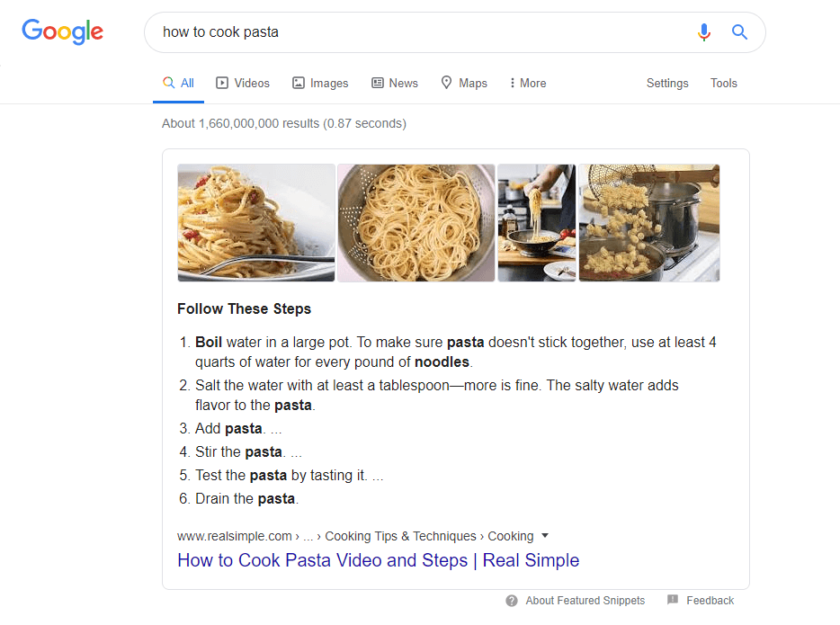Image resolution: width=840 pixels, height=625 pixels.
Task: Click the About Featured Snippets text
Action: click(585, 601)
